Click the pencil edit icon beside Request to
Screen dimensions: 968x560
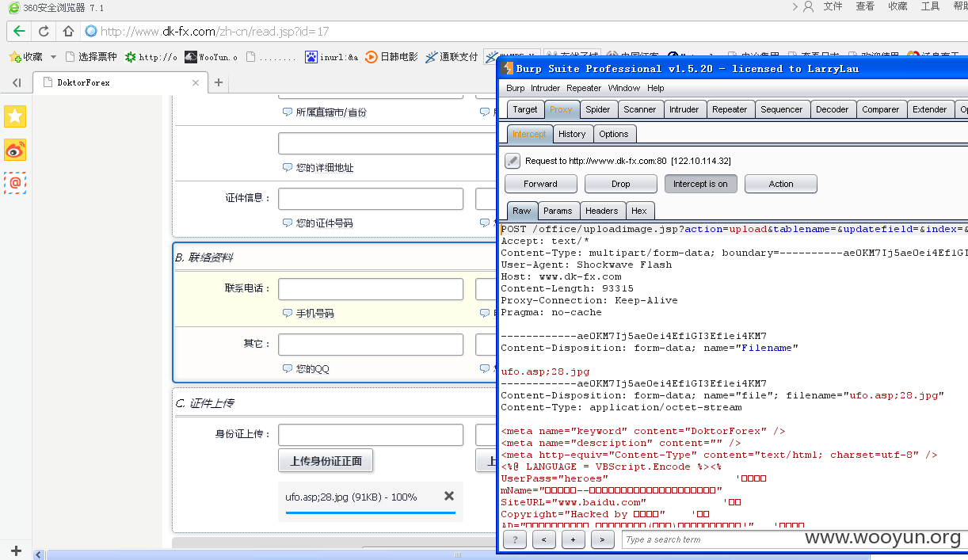point(513,161)
